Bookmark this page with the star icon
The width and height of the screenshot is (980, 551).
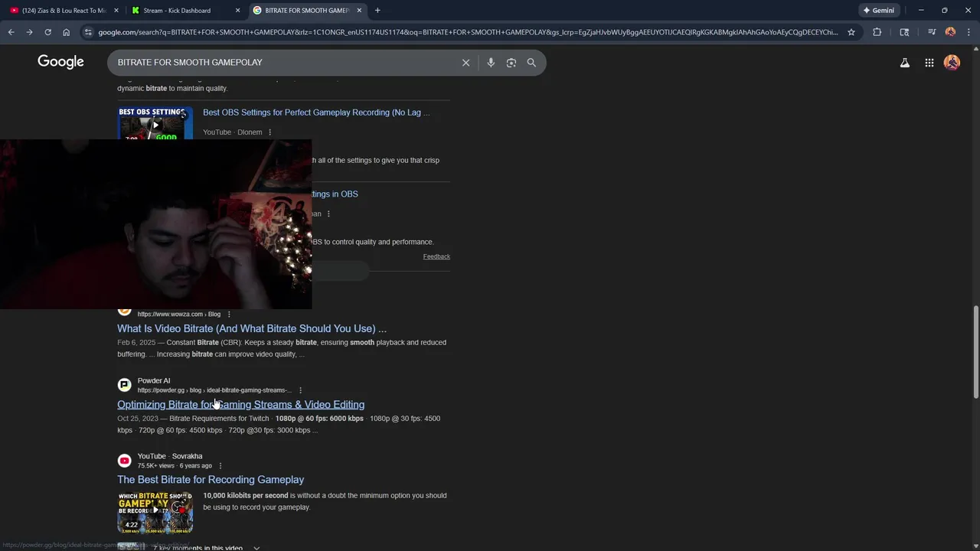pos(851,32)
